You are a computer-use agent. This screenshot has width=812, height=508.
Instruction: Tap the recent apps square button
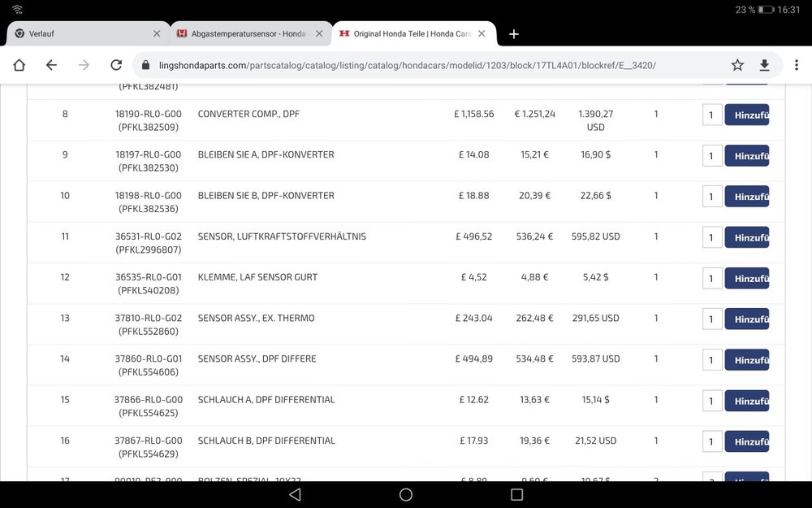(516, 493)
